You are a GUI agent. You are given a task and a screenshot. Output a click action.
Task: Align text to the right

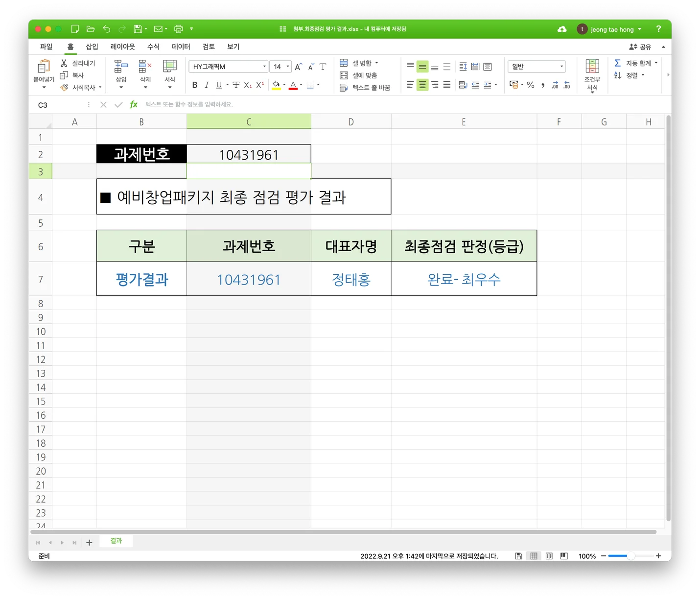(435, 85)
